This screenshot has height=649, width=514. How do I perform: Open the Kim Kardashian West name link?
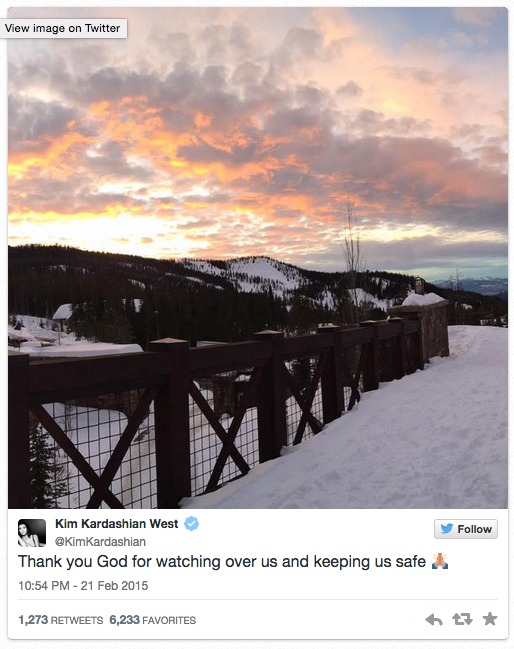(x=116, y=524)
